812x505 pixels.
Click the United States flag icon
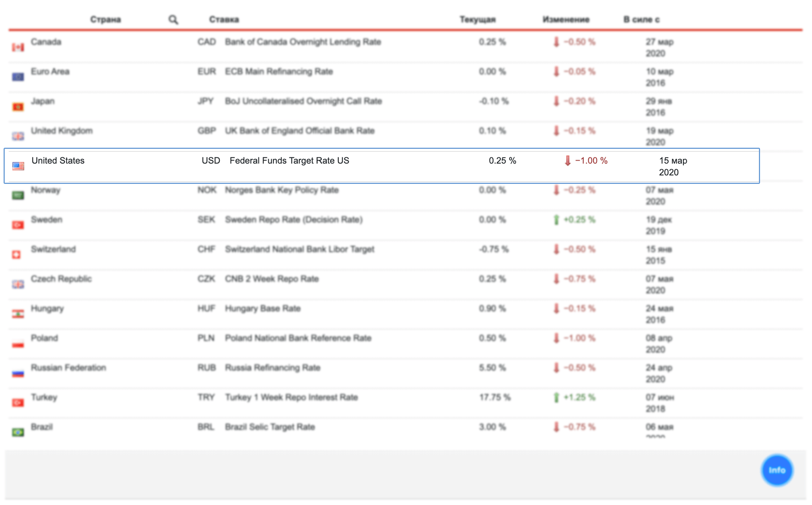18,166
